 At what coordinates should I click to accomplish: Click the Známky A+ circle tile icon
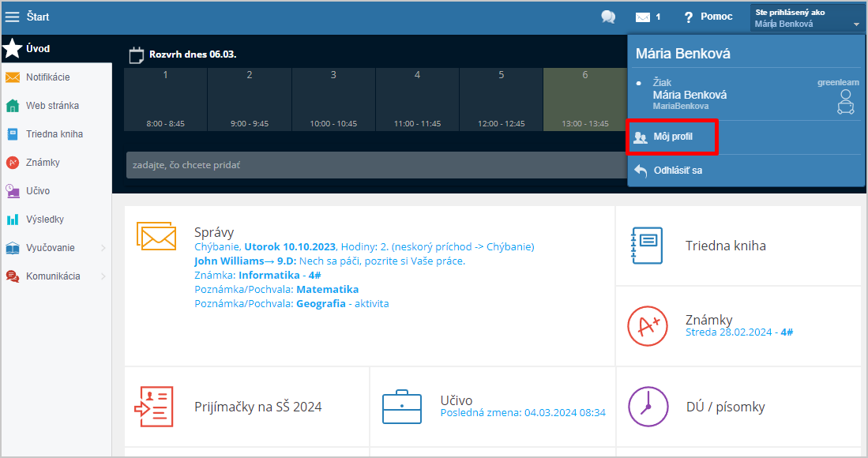click(647, 325)
